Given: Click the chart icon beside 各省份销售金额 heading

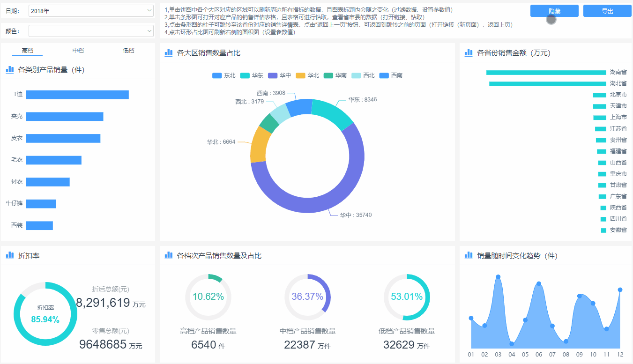Looking at the screenshot, I should (x=468, y=52).
